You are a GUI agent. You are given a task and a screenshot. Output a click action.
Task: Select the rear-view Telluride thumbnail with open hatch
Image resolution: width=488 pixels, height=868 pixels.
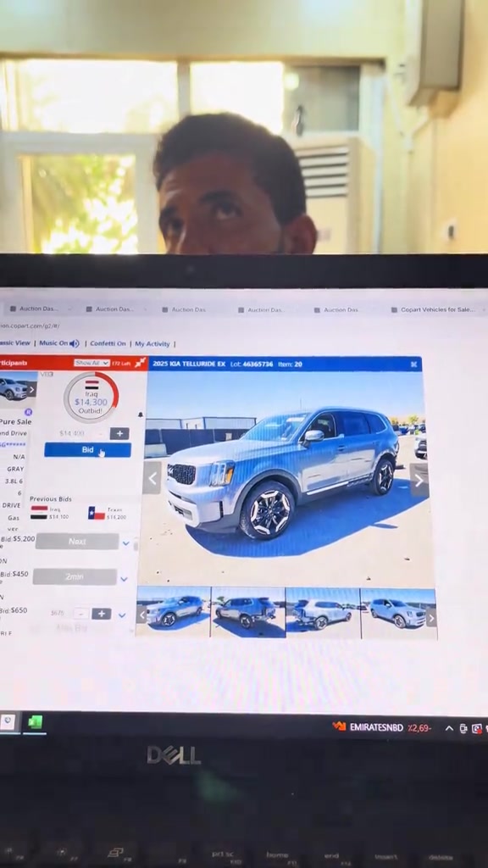(322, 613)
